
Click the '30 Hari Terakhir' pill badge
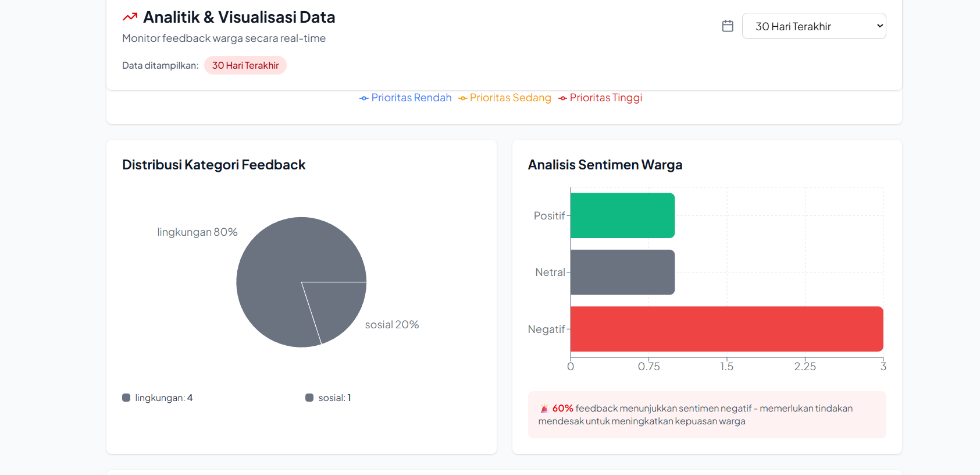[245, 65]
